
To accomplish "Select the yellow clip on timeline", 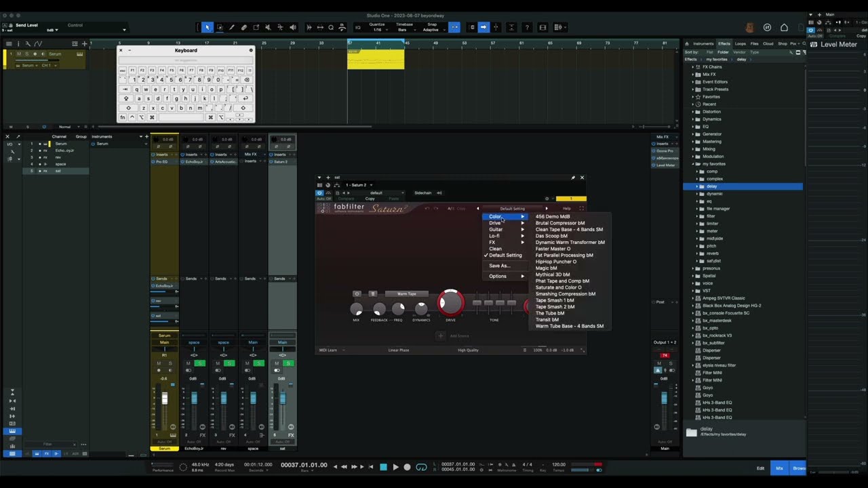I will click(x=376, y=59).
